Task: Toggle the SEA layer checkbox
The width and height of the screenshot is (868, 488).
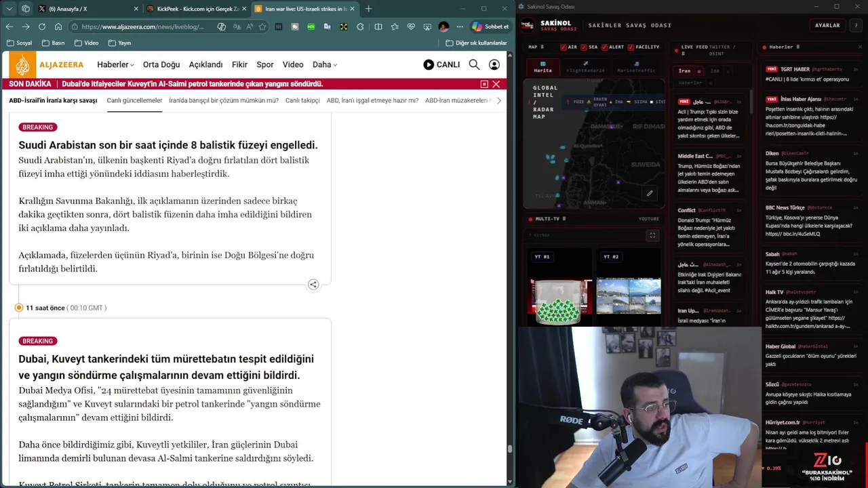Action: tap(583, 47)
